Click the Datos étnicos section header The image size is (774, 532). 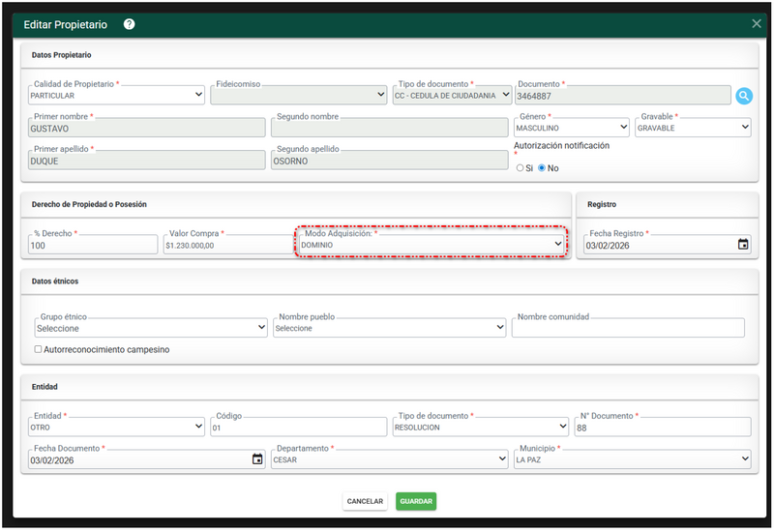click(55, 281)
